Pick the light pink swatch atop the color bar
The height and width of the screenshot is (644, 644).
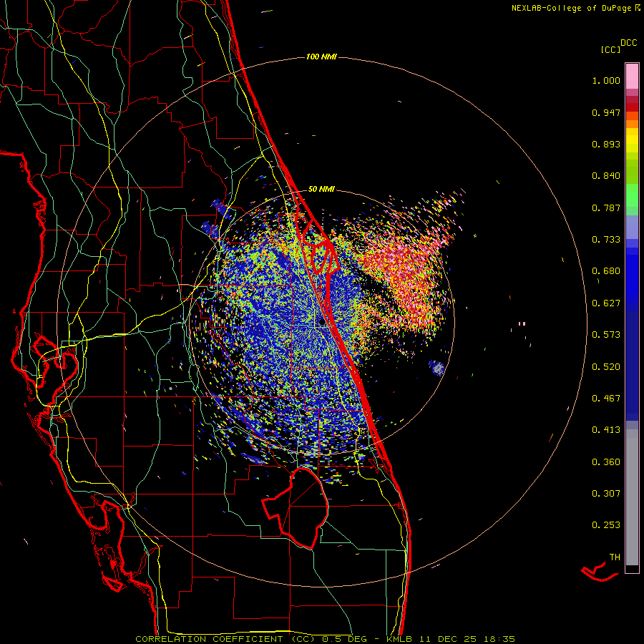click(x=632, y=76)
